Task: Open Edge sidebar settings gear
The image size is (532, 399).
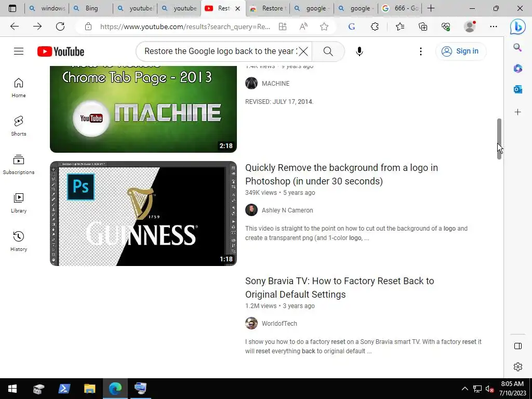Action: click(518, 367)
